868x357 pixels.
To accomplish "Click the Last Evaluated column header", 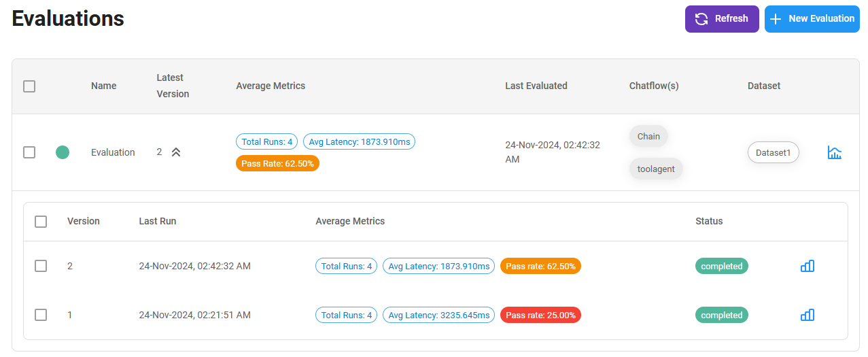I will (536, 86).
